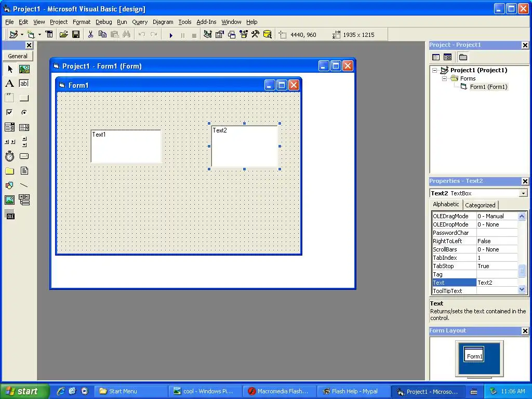Click the Add Standard EXE Project toolbar icon
This screenshot has height=399, width=532.
pos(14,34)
